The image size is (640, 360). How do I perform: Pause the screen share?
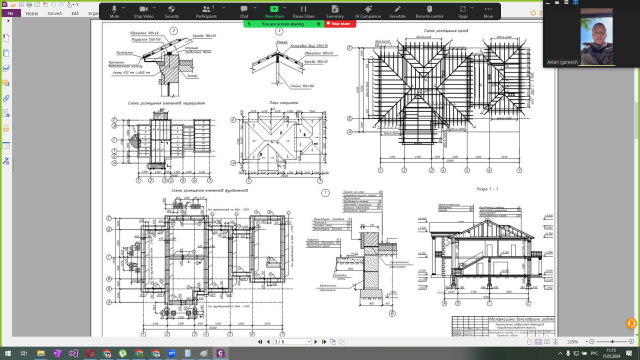coord(303,11)
